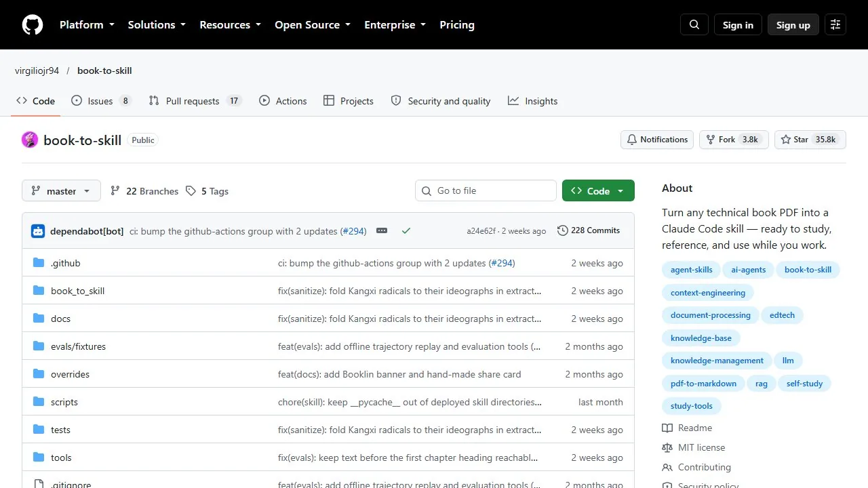Switch to the Issues tab
868x488 pixels.
[x=101, y=101]
